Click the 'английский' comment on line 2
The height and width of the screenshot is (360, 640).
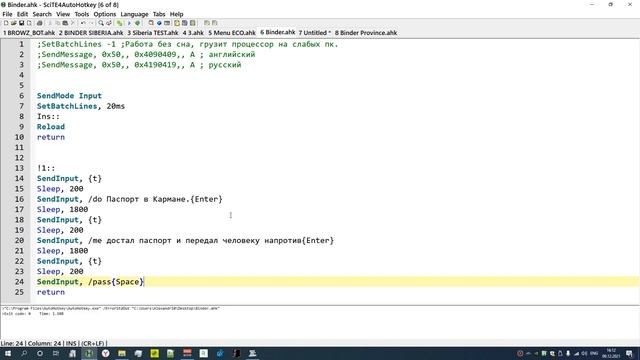232,55
